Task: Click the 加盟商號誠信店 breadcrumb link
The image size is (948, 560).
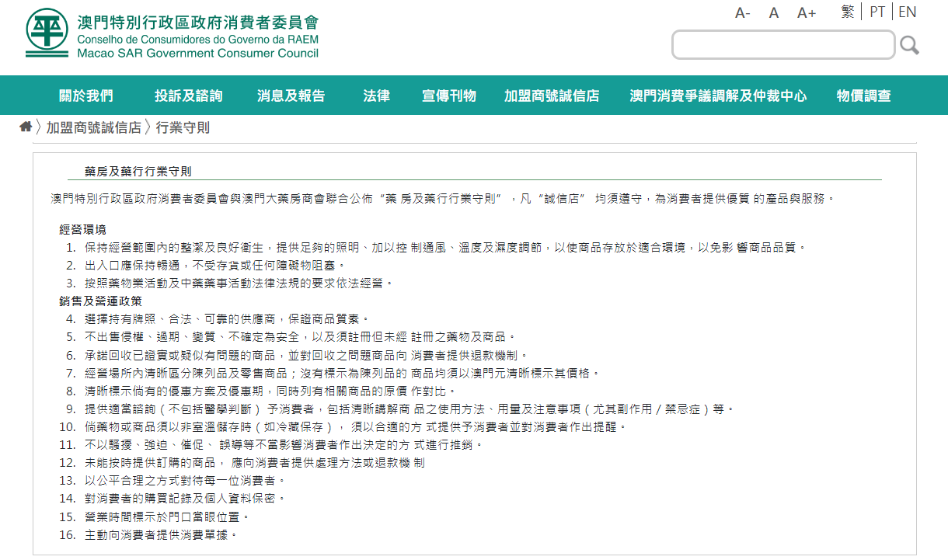Action: point(93,127)
